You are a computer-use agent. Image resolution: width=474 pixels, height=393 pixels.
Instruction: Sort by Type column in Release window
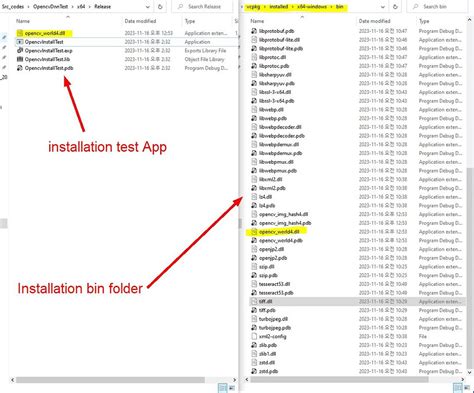[x=190, y=21]
